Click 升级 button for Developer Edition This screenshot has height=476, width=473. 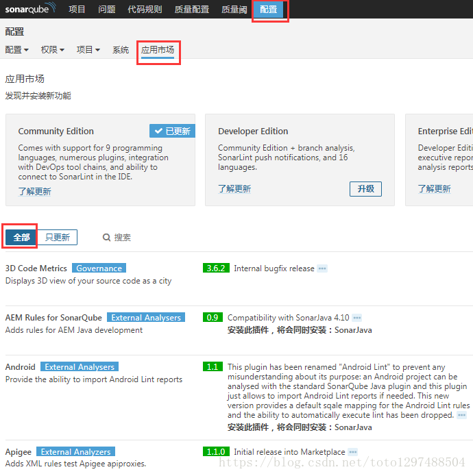click(365, 189)
